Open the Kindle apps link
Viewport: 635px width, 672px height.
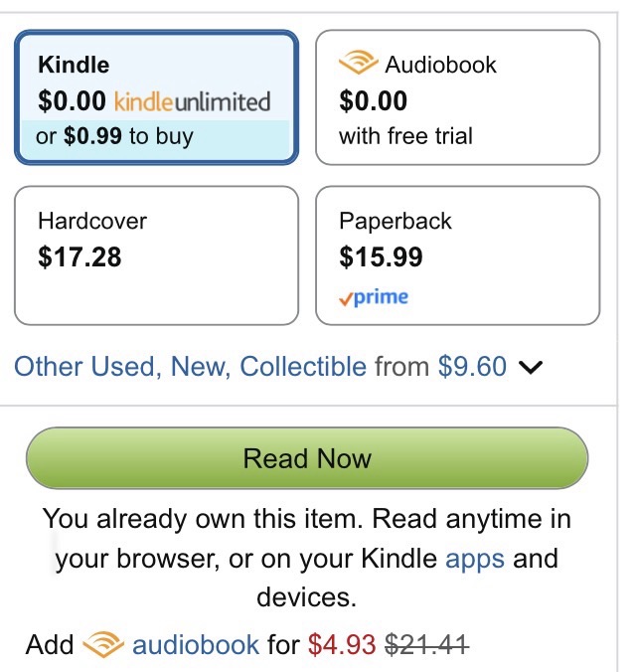click(x=475, y=558)
